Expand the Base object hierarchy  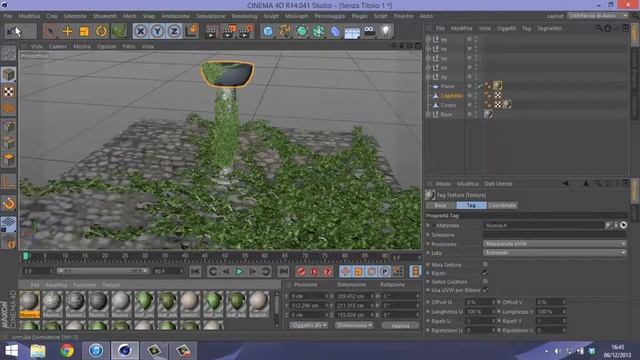pos(428,115)
